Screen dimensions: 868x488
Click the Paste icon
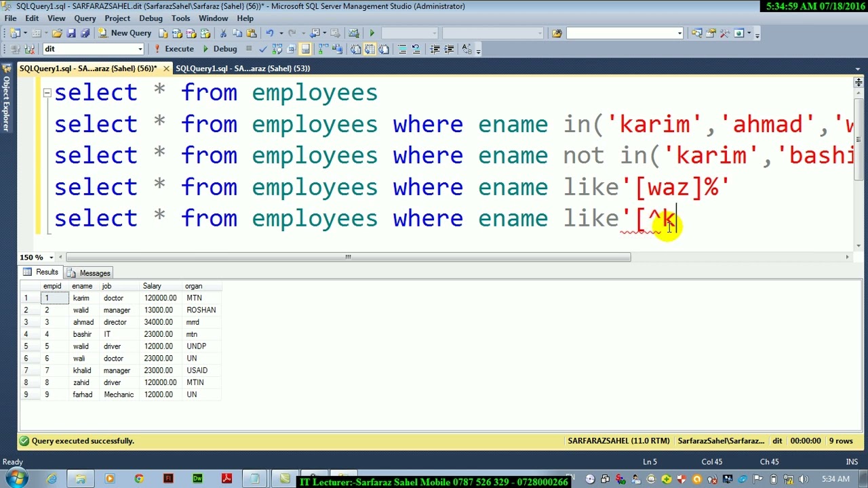coord(252,33)
